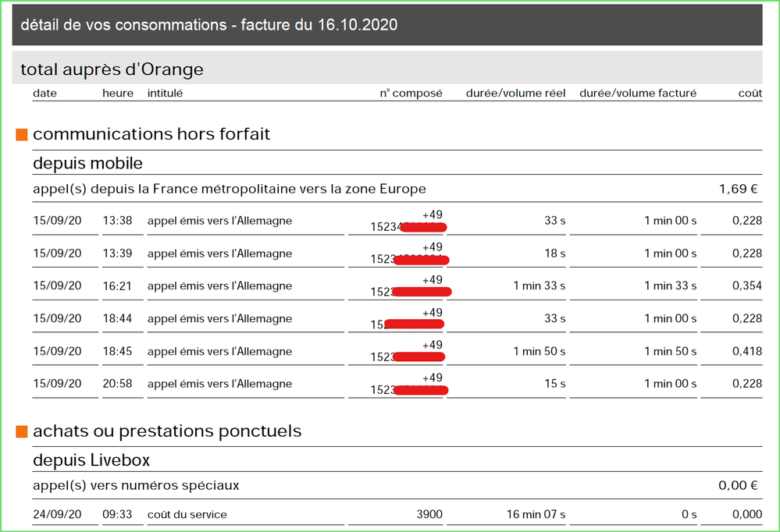Click the "durée/volume facturé" column header
780x532 pixels.
[x=637, y=94]
